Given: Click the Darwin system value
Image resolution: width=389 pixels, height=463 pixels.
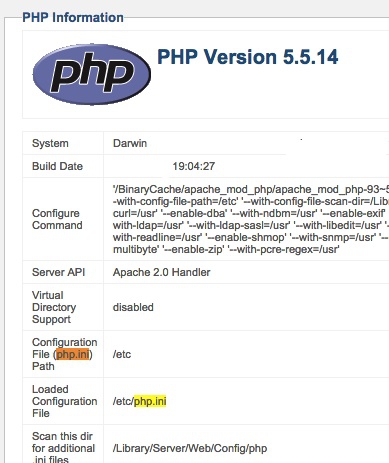Looking at the screenshot, I should (130, 143).
